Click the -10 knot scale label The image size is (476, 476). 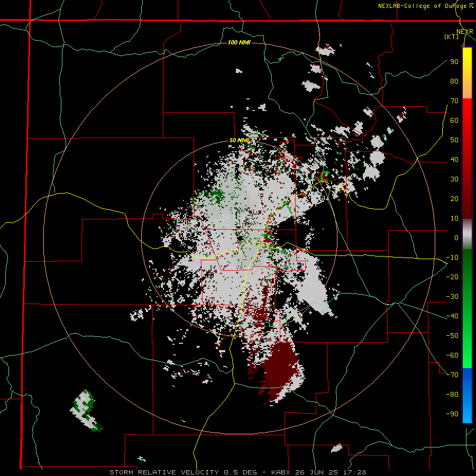pos(452,258)
